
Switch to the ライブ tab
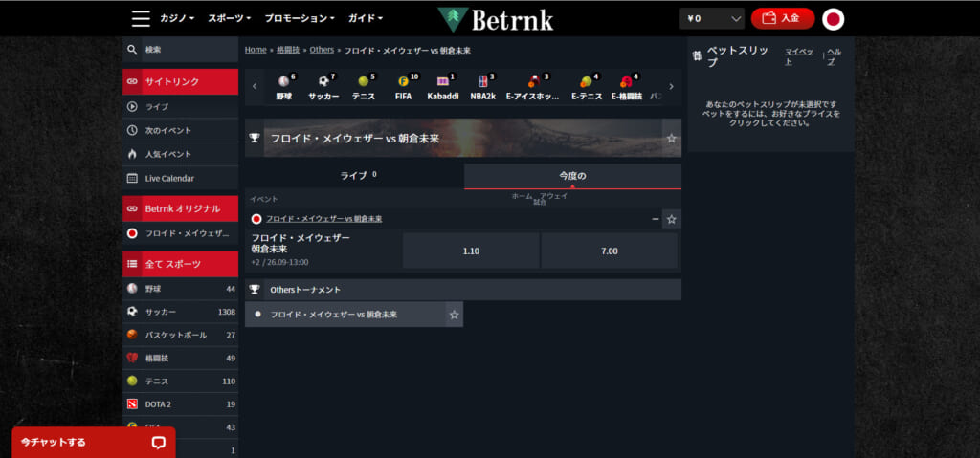tap(354, 176)
